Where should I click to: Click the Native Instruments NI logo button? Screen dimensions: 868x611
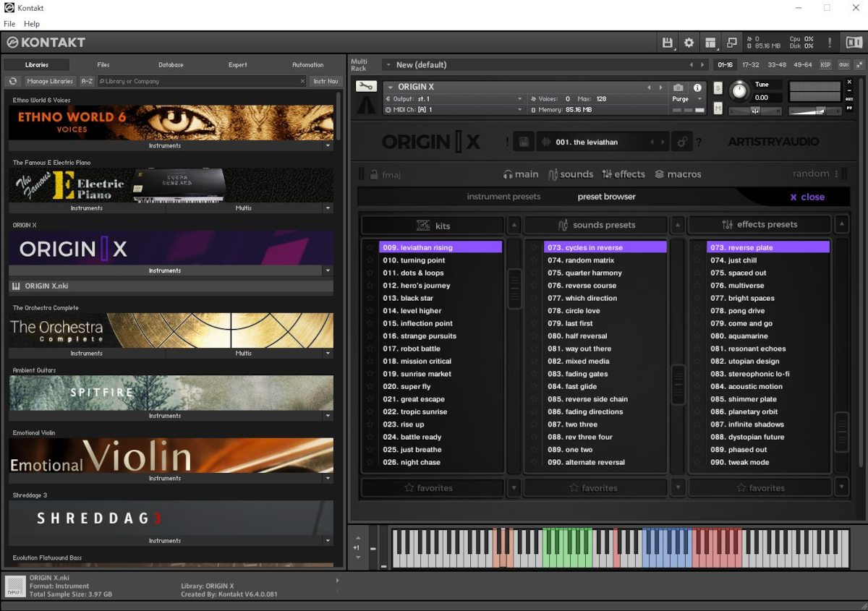pos(854,43)
